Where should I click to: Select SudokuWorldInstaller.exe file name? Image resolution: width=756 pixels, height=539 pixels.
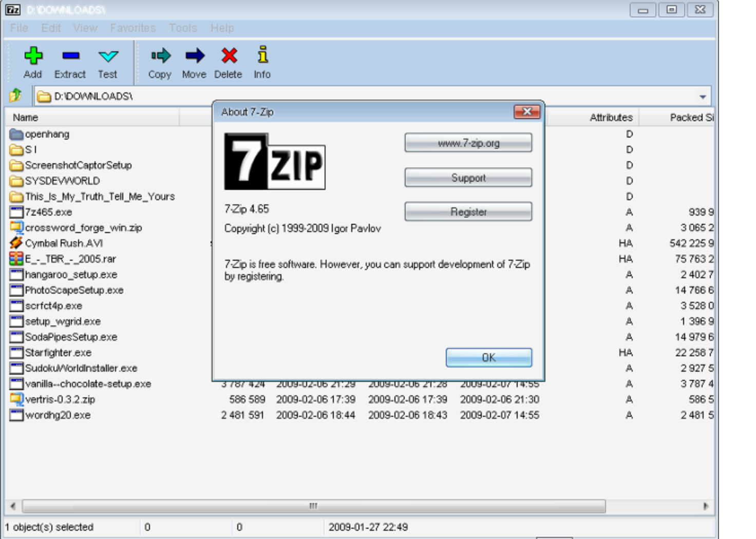tap(81, 369)
